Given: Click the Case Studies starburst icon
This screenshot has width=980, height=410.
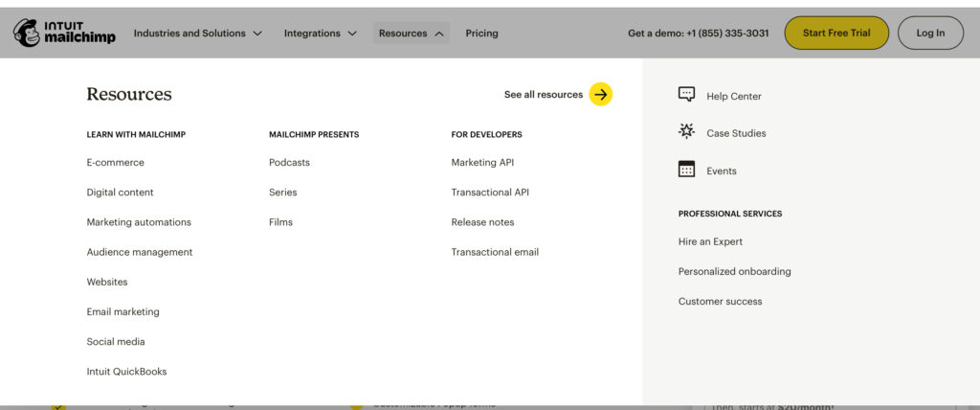Looking at the screenshot, I should 686,131.
